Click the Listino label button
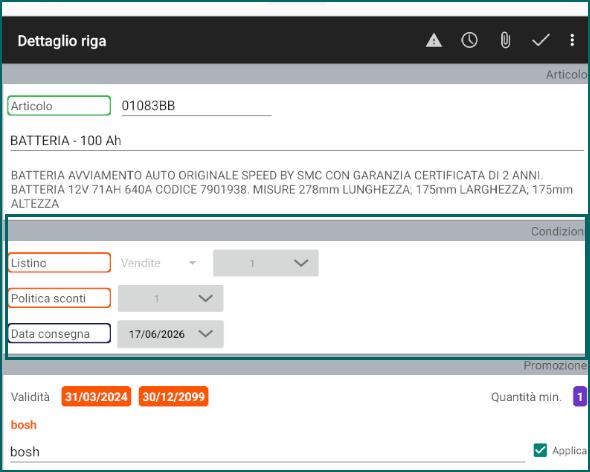This screenshot has height=472, width=590. pos(59,263)
